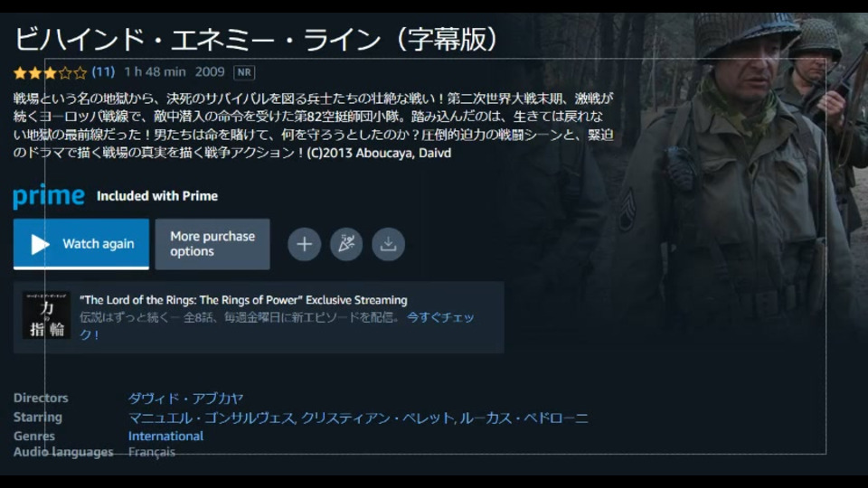Open the International genre link
Viewport: 868px width, 488px height.
pos(165,436)
